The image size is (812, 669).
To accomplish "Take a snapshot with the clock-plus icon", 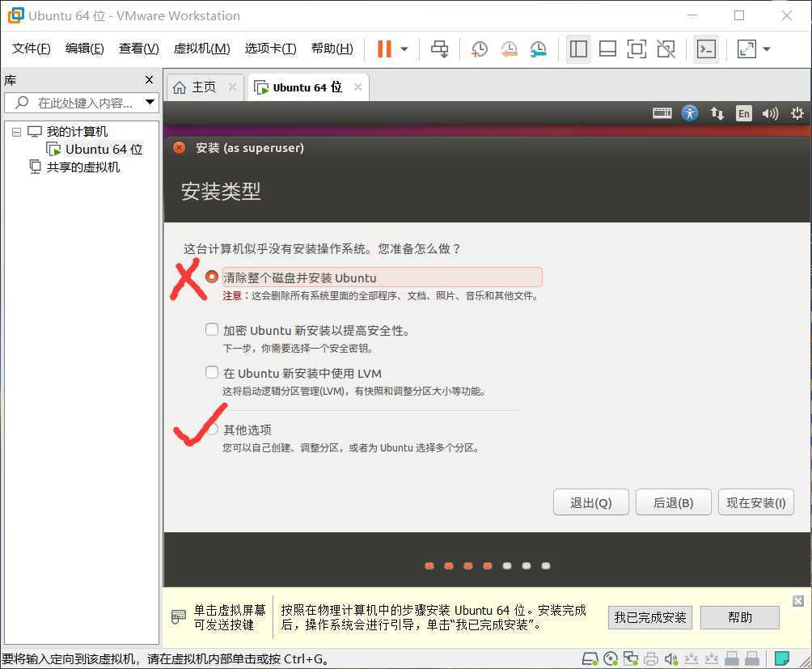I will point(479,49).
